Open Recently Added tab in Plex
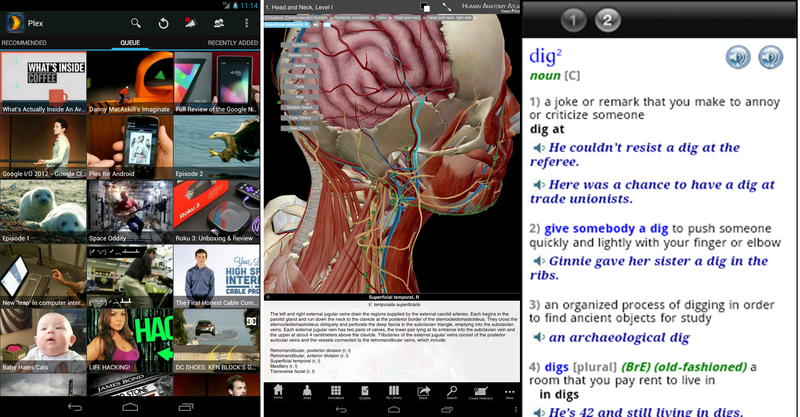Screen dimensions: 800x417 point(233,43)
